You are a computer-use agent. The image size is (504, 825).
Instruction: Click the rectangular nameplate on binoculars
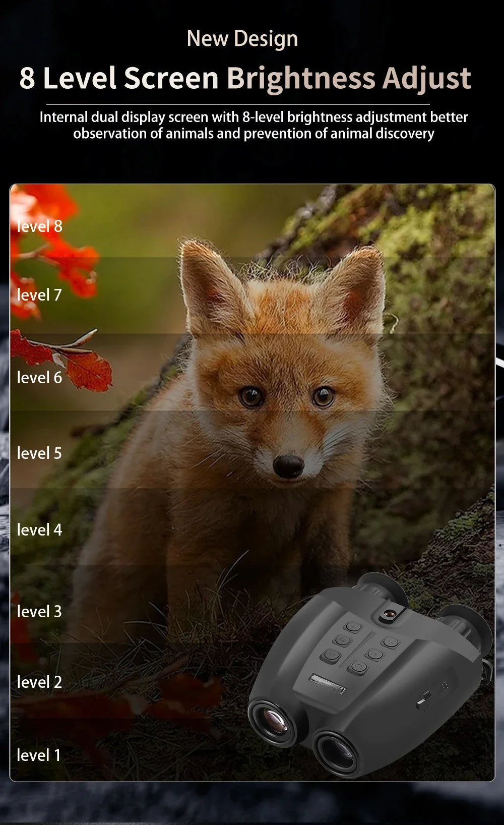click(x=328, y=684)
